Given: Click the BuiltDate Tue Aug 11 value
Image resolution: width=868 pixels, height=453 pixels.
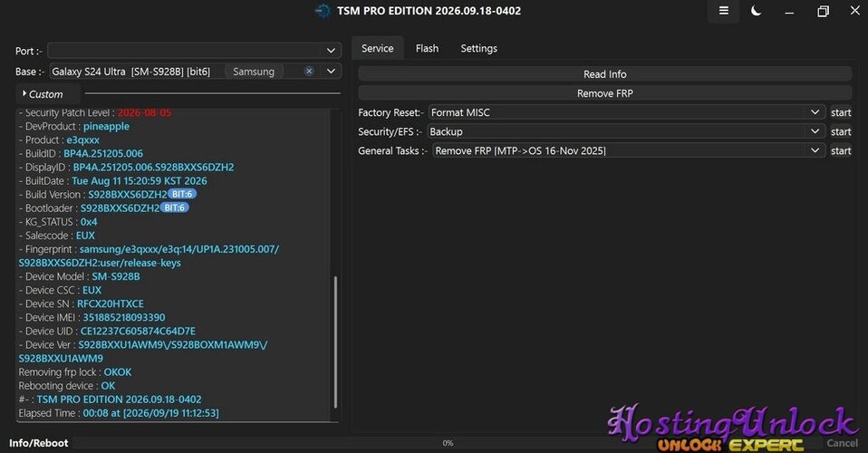Looking at the screenshot, I should pos(140,181).
